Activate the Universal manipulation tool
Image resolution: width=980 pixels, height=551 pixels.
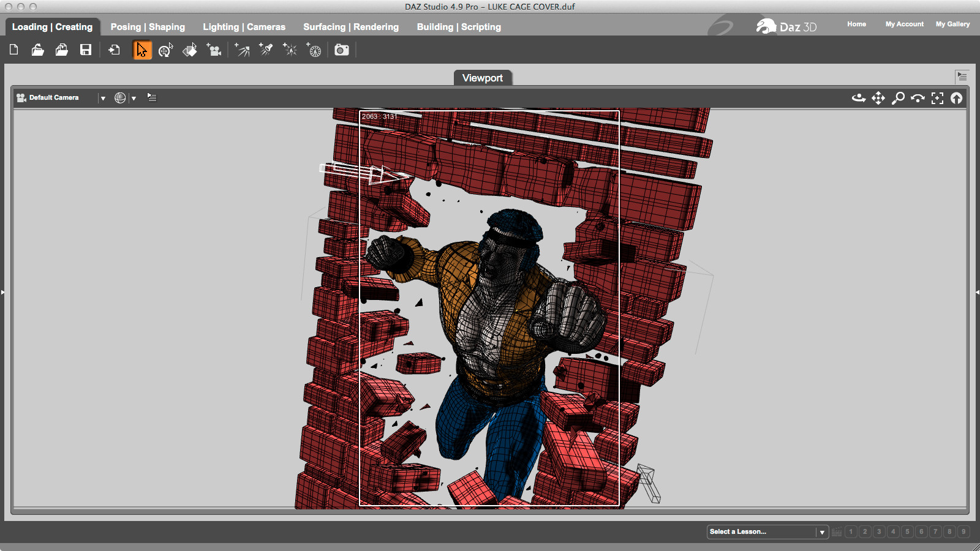tap(165, 50)
